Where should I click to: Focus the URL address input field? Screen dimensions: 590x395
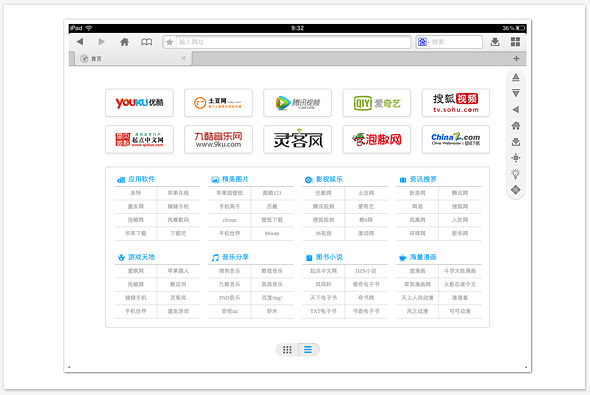[x=294, y=42]
